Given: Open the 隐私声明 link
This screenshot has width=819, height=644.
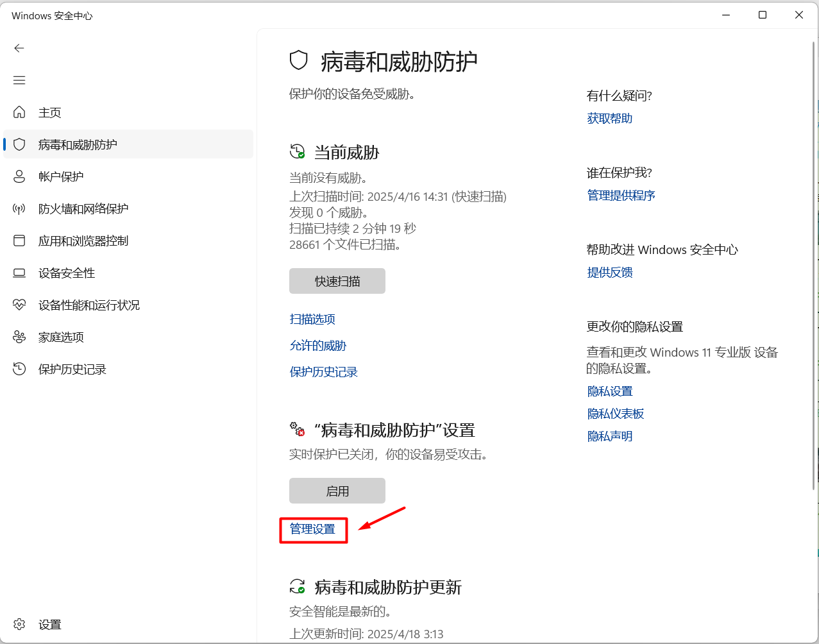Looking at the screenshot, I should 610,436.
